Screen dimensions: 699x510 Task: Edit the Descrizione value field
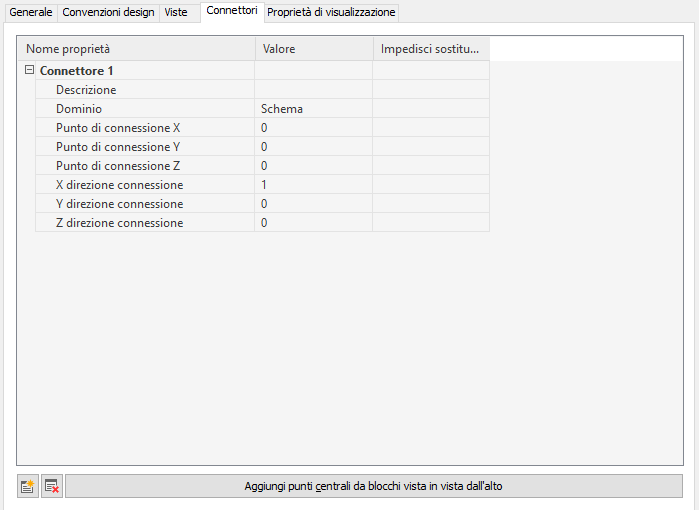pyautogui.click(x=313, y=90)
